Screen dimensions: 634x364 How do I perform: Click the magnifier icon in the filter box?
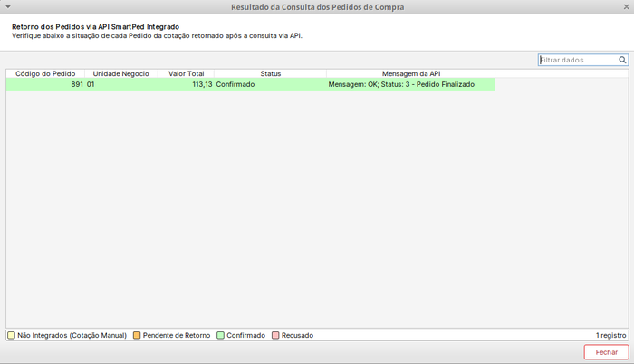(623, 60)
